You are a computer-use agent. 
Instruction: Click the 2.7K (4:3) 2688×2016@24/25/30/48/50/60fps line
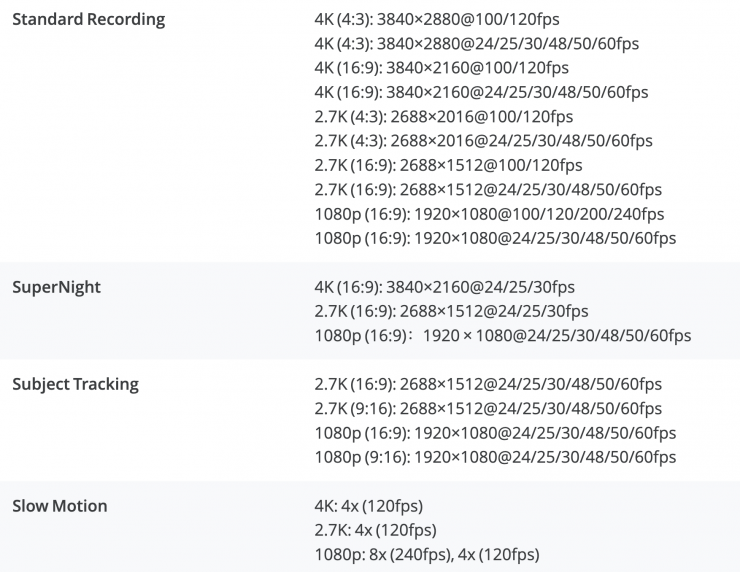point(483,141)
